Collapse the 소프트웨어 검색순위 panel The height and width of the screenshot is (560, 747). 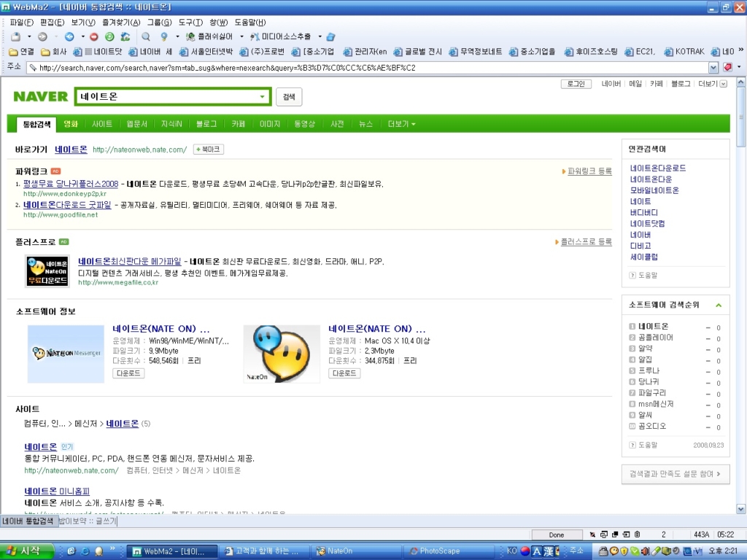(719, 306)
